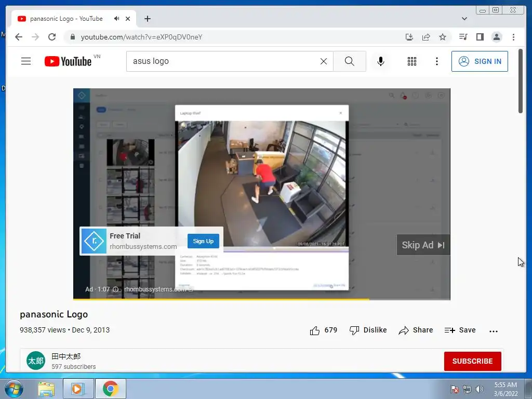Open the Windows Start menu
Image resolution: width=532 pixels, height=399 pixels.
tap(14, 389)
